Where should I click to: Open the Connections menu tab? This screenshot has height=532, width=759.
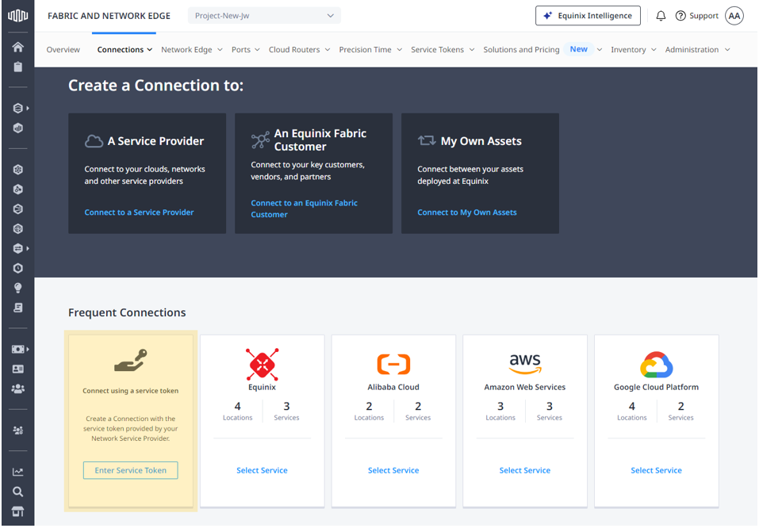click(125, 49)
